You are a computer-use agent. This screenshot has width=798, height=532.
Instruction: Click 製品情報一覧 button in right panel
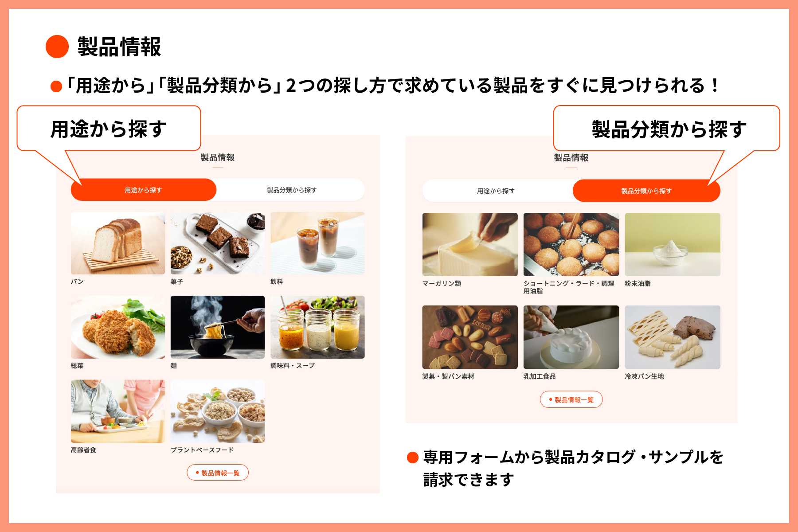571,399
